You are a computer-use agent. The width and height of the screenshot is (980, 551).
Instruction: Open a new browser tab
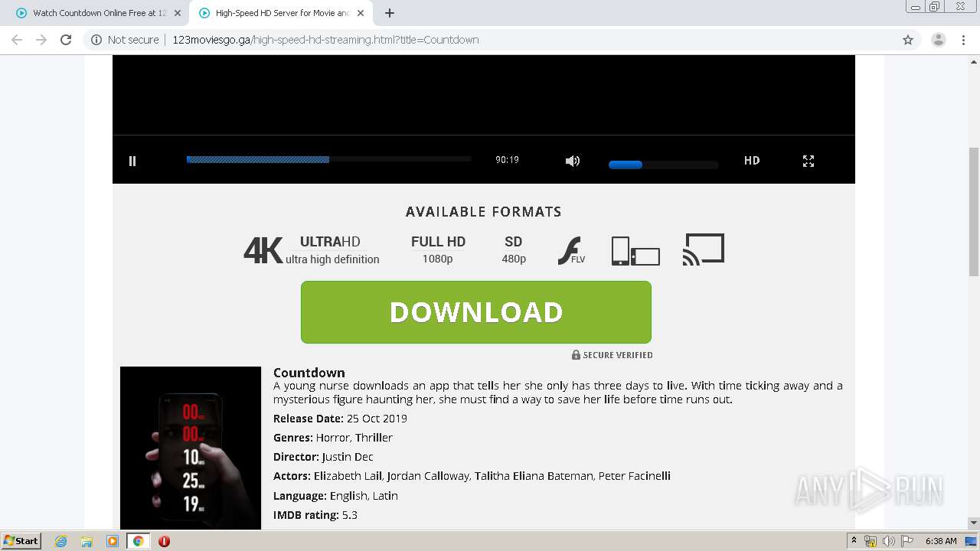pyautogui.click(x=390, y=13)
